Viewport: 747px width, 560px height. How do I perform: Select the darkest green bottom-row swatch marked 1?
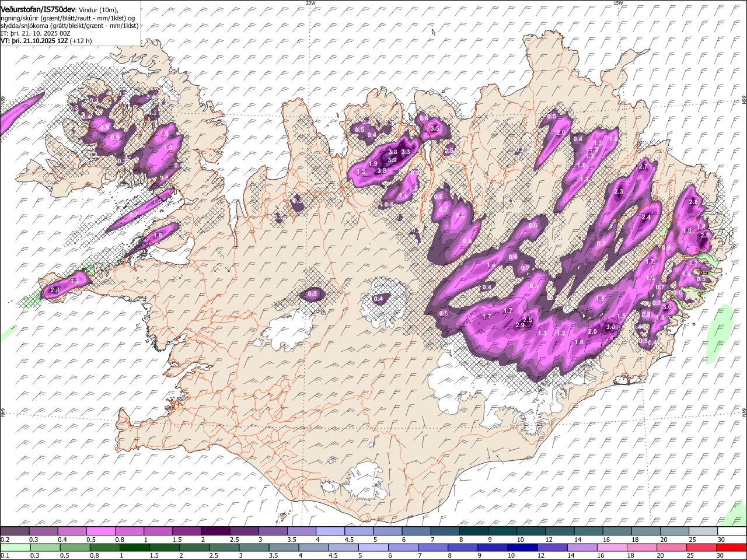point(135,547)
